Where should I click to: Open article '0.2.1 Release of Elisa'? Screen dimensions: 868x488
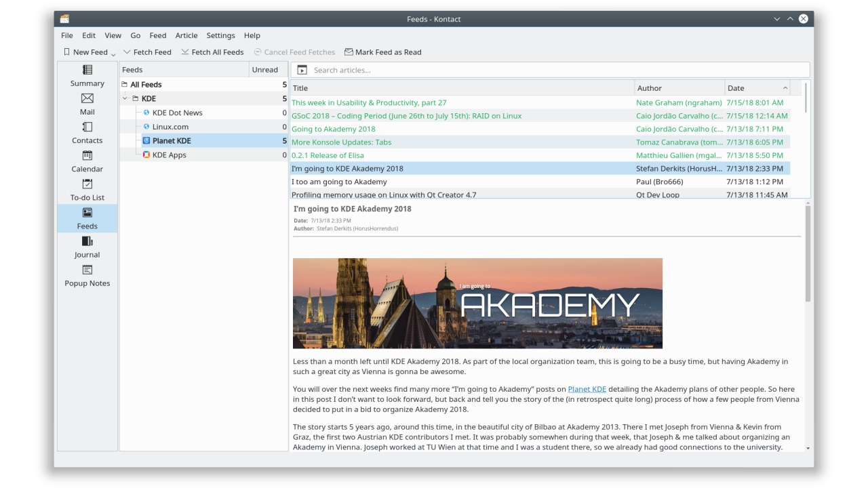[x=328, y=155]
